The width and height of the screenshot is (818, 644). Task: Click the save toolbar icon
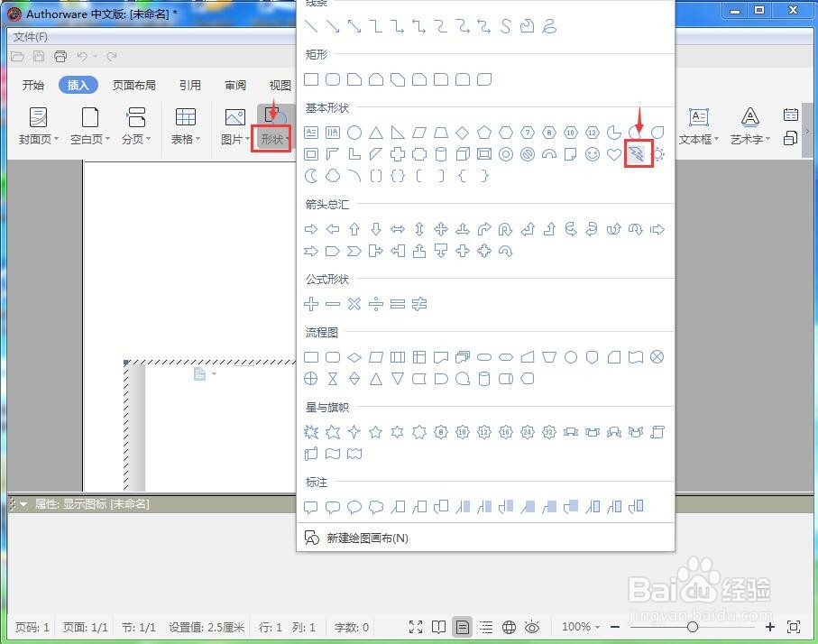click(x=39, y=56)
